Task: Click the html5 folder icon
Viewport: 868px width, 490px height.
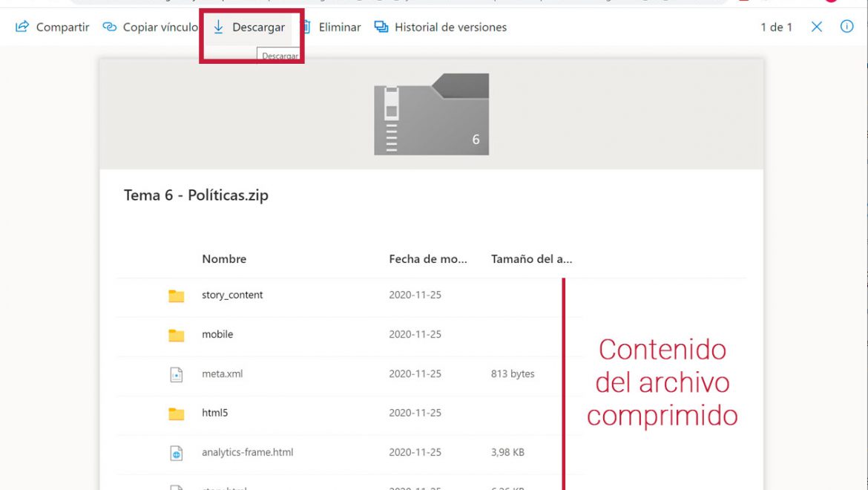Action: [176, 414]
